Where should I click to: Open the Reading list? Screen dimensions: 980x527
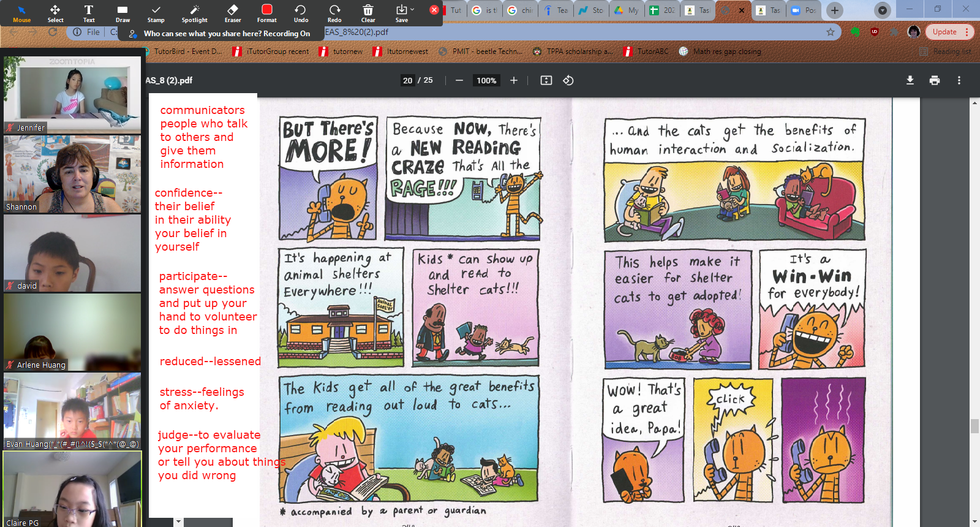tap(946, 51)
